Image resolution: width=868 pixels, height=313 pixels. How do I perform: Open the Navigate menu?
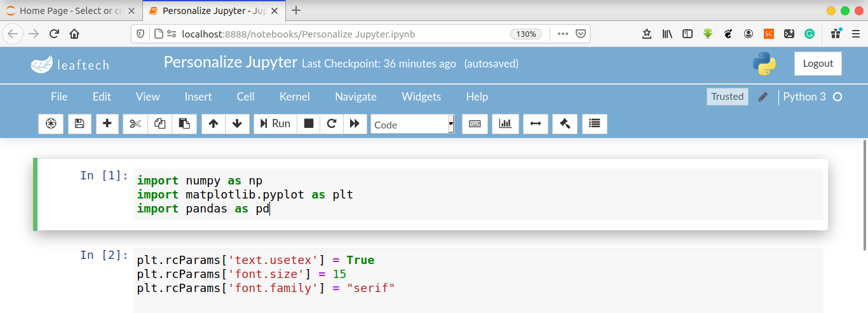356,97
